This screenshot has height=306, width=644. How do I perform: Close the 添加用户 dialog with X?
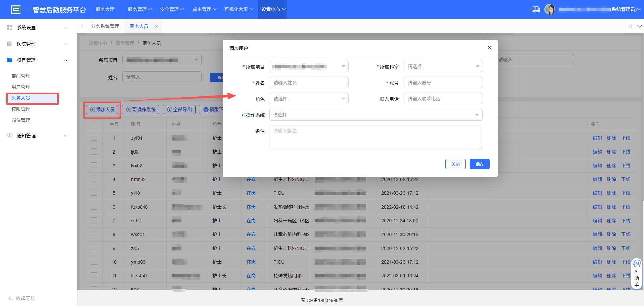(489, 48)
